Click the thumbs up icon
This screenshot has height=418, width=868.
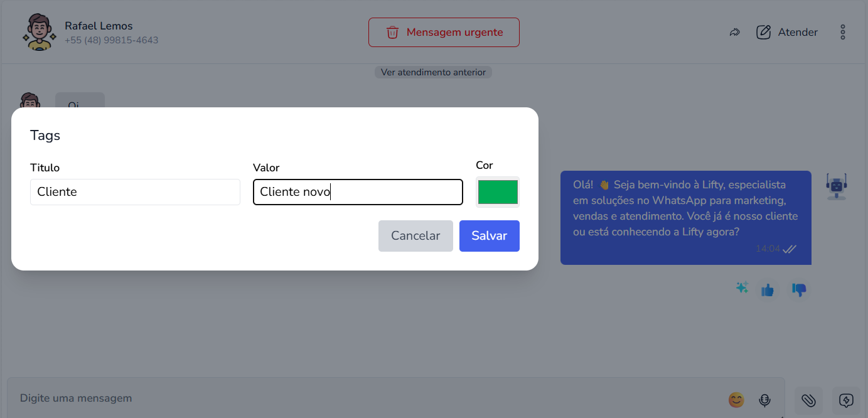[x=767, y=289]
